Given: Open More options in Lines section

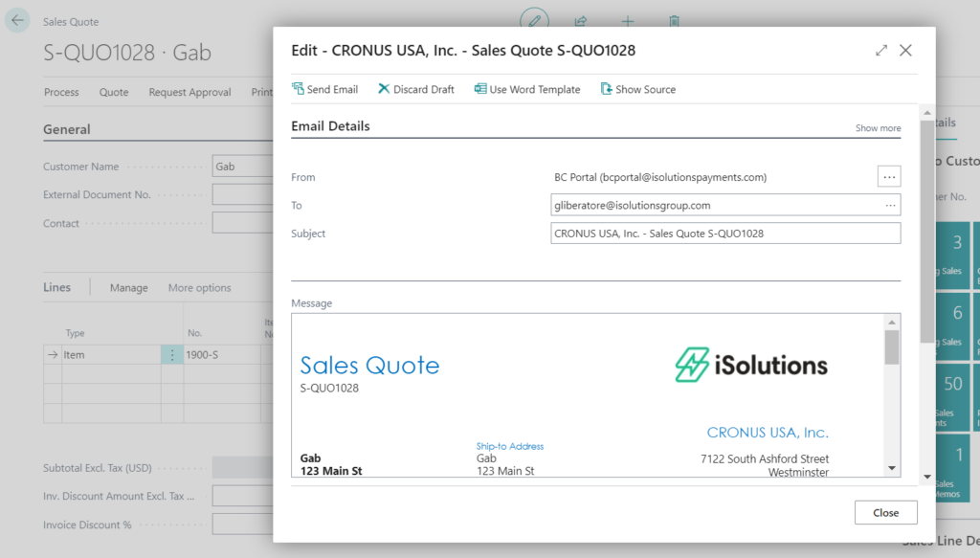Looking at the screenshot, I should click(x=199, y=287).
